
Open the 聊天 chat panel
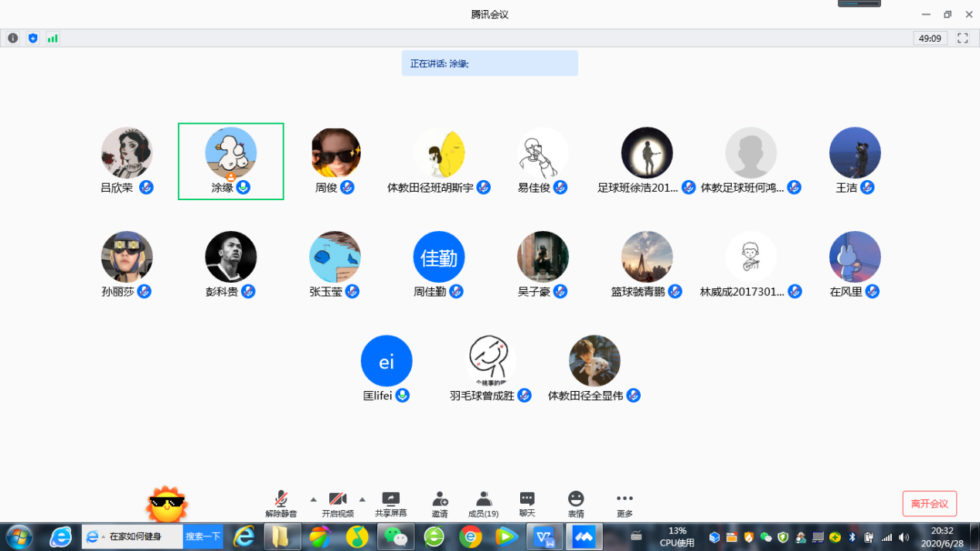(527, 503)
